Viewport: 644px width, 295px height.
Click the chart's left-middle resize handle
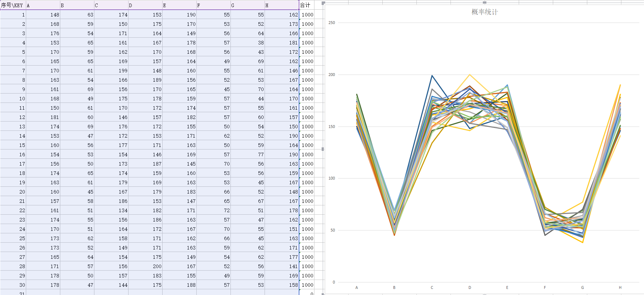coord(323,149)
